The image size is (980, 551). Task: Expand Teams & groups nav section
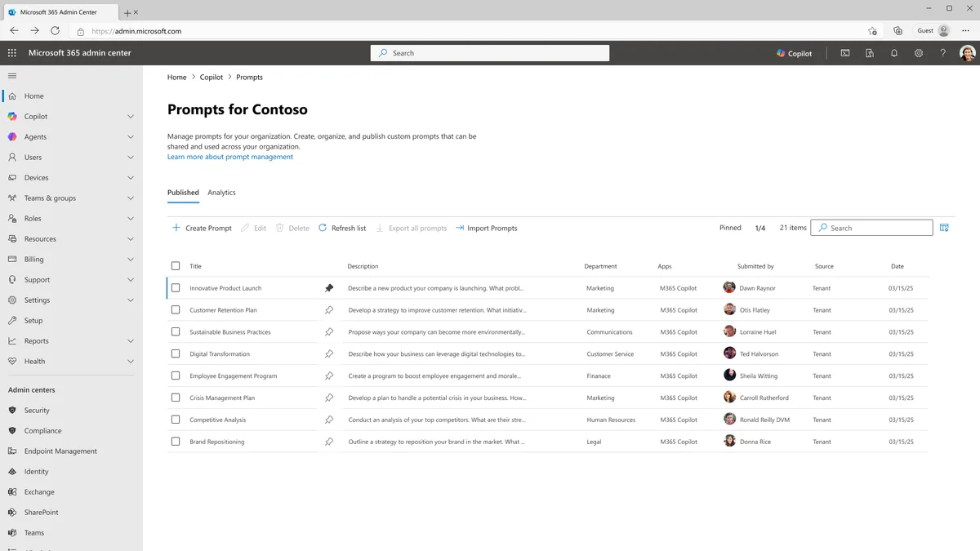(131, 198)
